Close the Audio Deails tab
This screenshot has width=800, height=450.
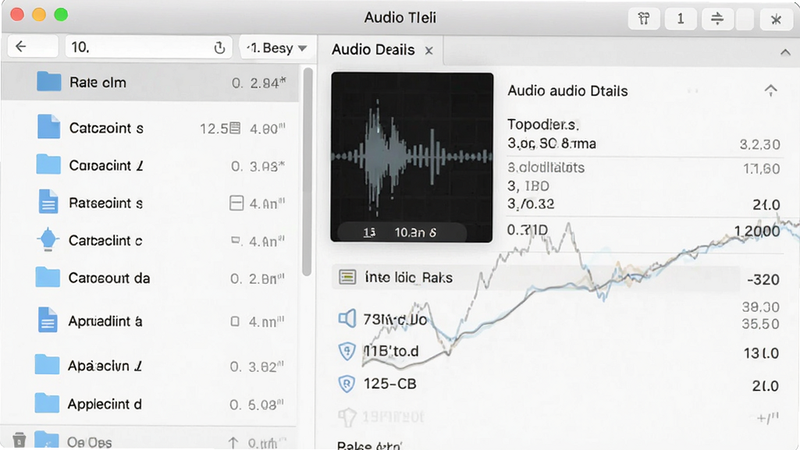pos(429,51)
